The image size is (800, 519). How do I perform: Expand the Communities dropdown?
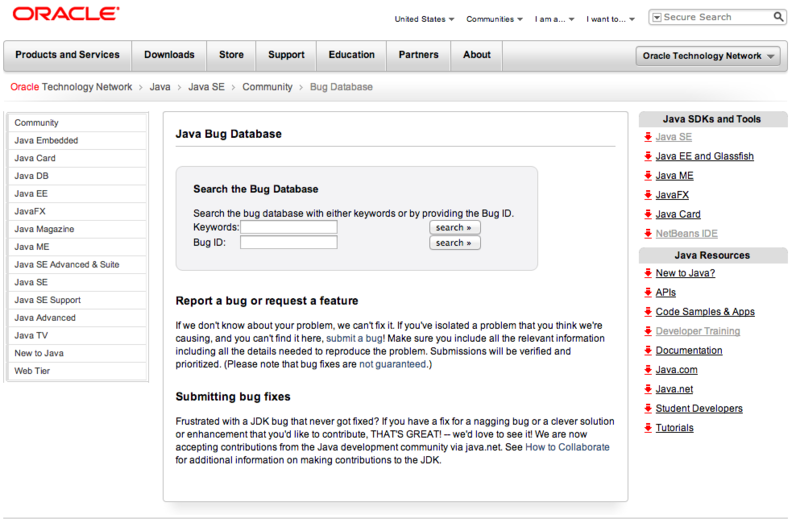(494, 19)
